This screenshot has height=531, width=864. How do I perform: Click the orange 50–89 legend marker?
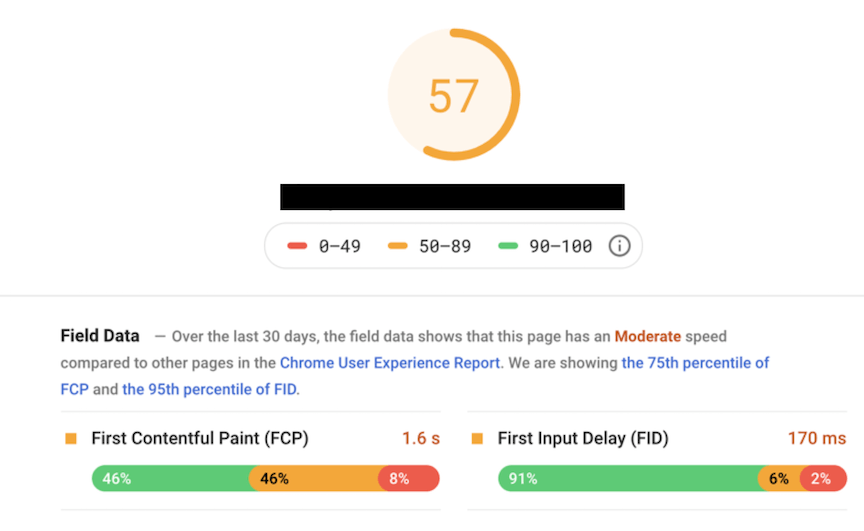coord(397,246)
